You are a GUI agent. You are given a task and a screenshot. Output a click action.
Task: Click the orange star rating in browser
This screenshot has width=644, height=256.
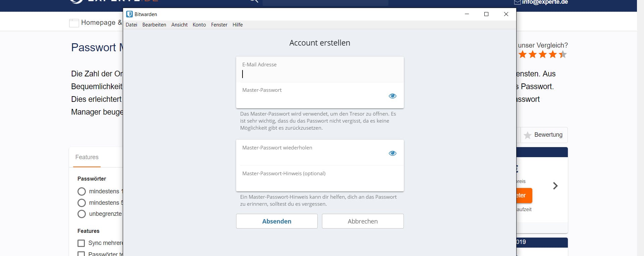coord(542,54)
